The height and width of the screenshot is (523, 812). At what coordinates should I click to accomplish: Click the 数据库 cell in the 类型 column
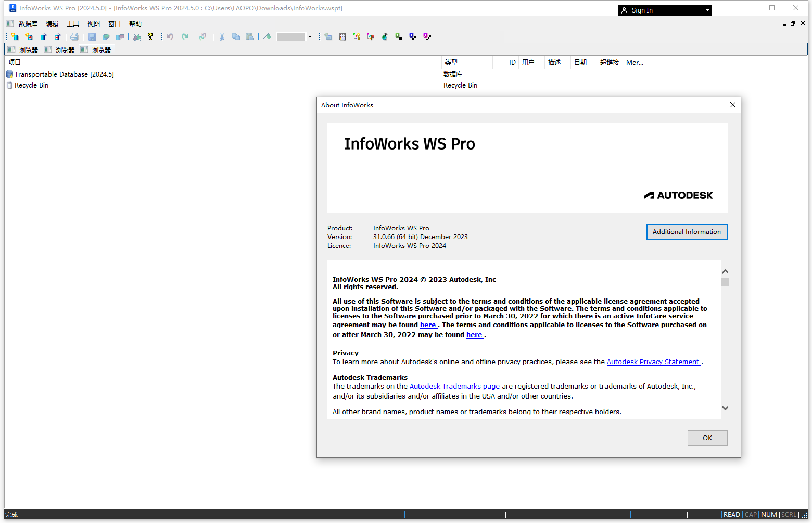pos(453,74)
